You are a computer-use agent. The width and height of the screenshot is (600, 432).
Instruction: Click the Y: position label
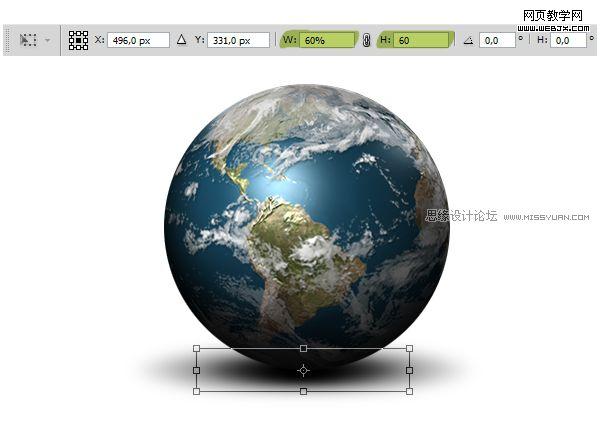[199, 40]
